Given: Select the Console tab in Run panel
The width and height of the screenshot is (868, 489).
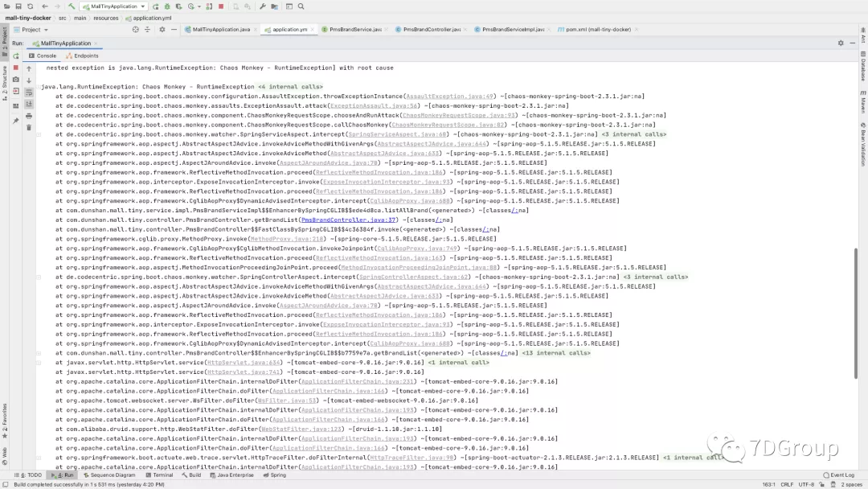Looking at the screenshot, I should click(43, 55).
